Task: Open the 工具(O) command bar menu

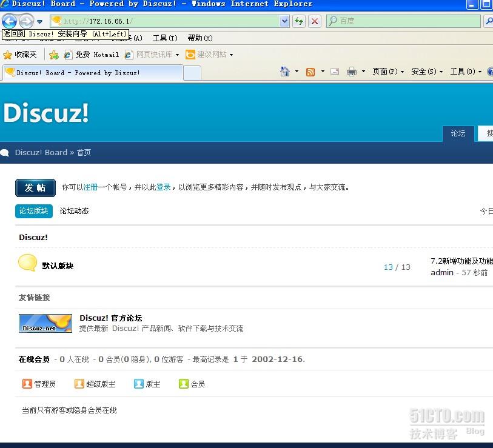Action: (466, 72)
